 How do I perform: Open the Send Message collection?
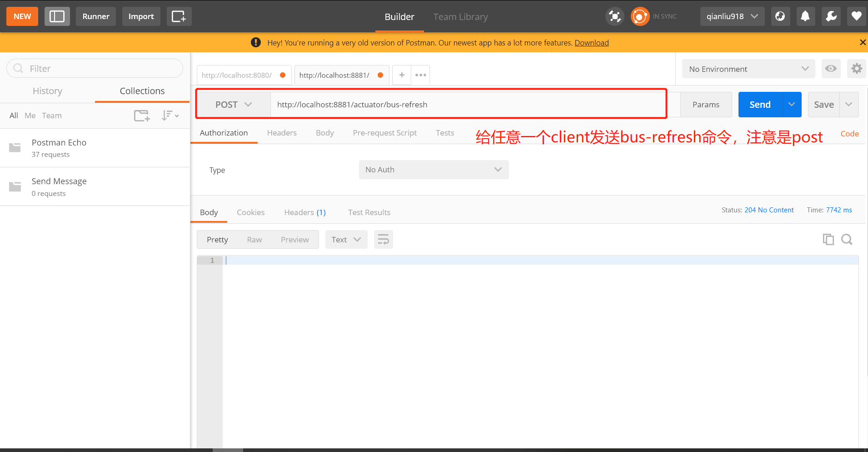click(x=95, y=186)
